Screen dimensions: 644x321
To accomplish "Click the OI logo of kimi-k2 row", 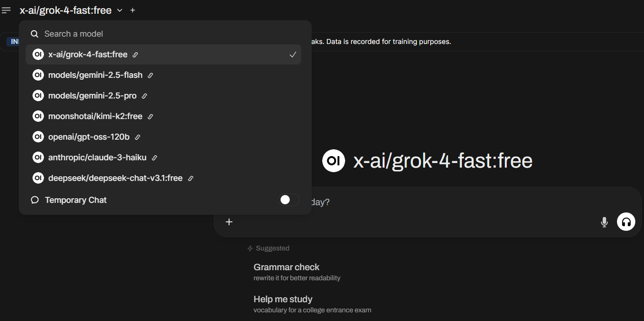I will (38, 116).
